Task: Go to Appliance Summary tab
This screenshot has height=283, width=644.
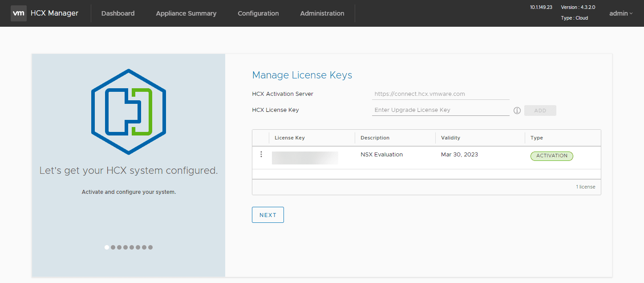Action: click(186, 13)
